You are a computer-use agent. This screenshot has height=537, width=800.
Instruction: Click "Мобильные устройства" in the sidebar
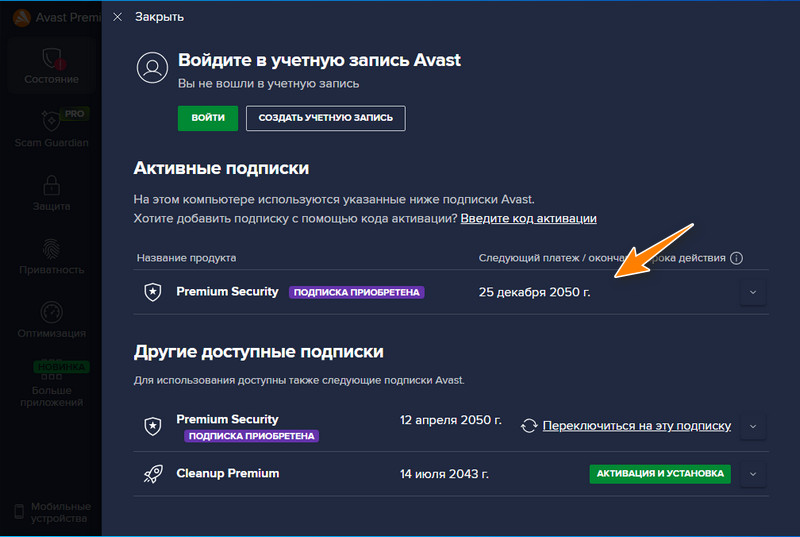pos(52,512)
